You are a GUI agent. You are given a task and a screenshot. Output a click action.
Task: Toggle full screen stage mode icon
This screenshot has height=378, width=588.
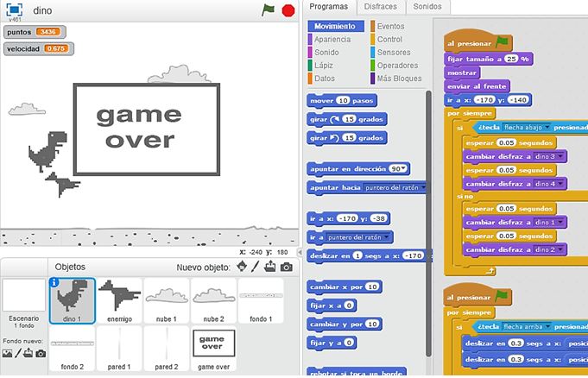15,9
